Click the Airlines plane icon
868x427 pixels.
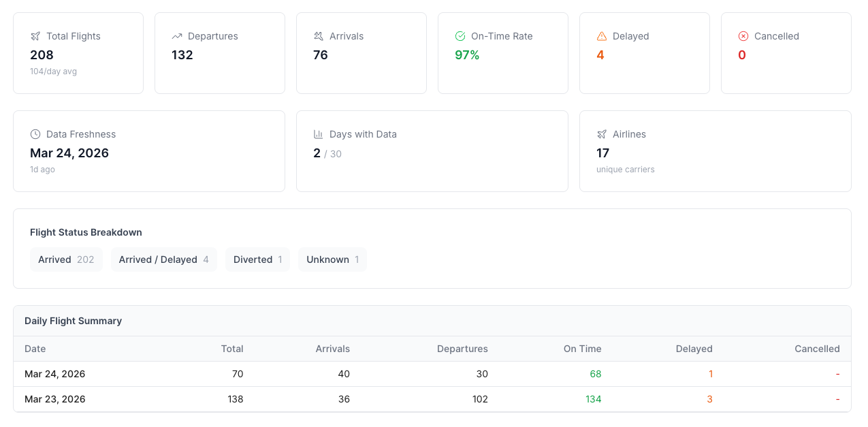(x=602, y=134)
